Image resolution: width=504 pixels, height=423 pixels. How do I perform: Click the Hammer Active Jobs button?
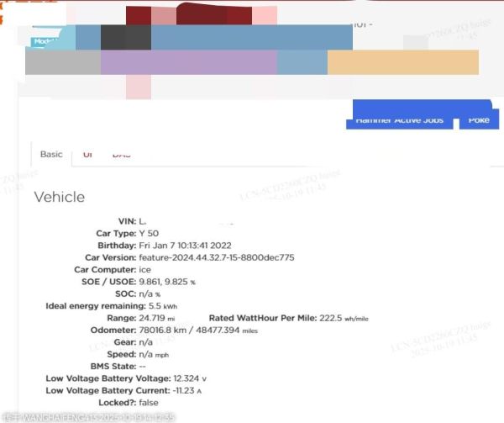pos(399,120)
